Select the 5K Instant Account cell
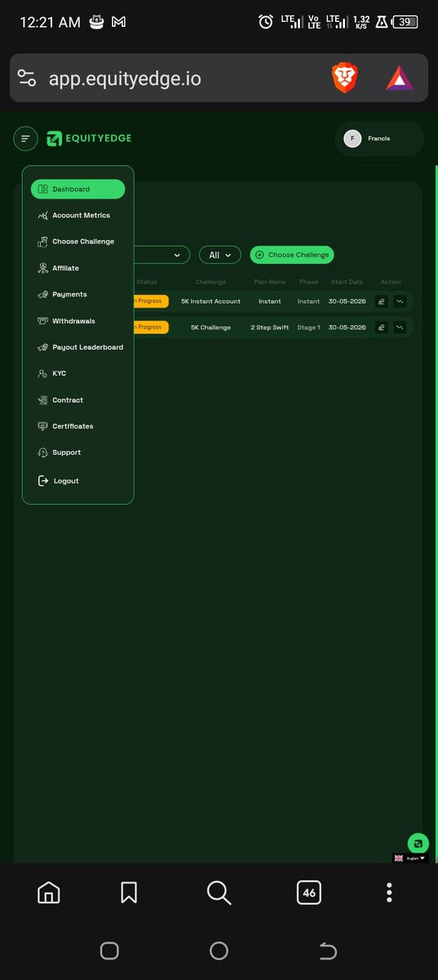This screenshot has width=438, height=980. pyautogui.click(x=211, y=301)
